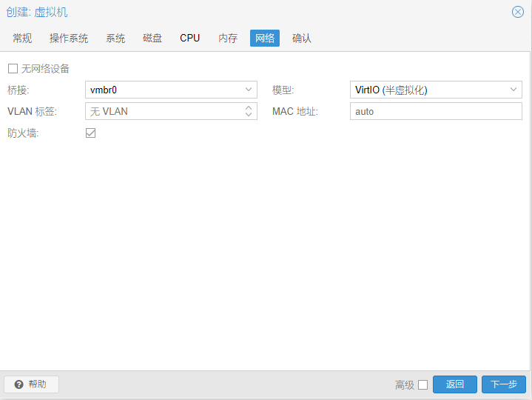The image size is (532, 400).
Task: Select the 网络 tab
Action: pyautogui.click(x=265, y=38)
